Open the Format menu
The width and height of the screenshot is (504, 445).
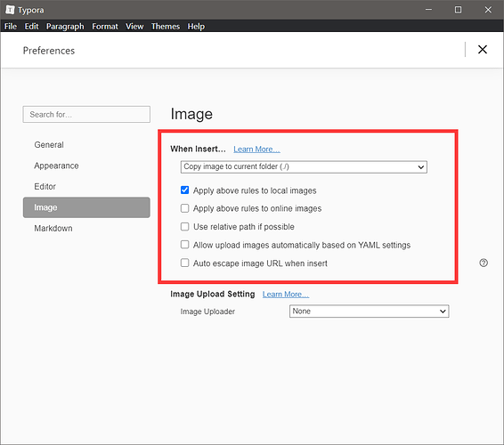tap(105, 27)
